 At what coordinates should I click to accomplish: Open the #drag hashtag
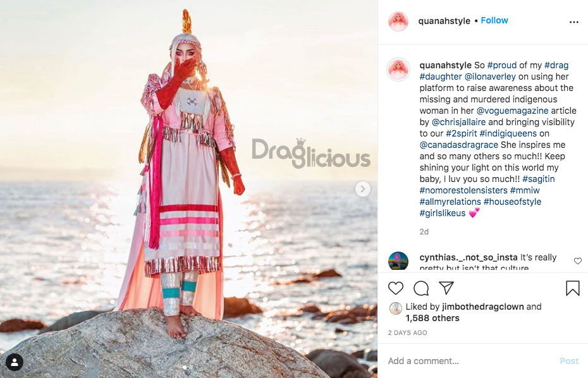click(556, 65)
